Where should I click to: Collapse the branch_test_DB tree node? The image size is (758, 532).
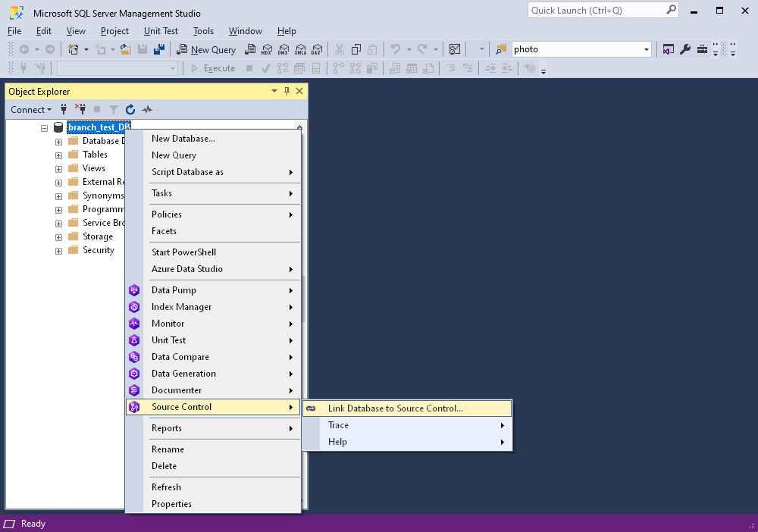point(45,128)
